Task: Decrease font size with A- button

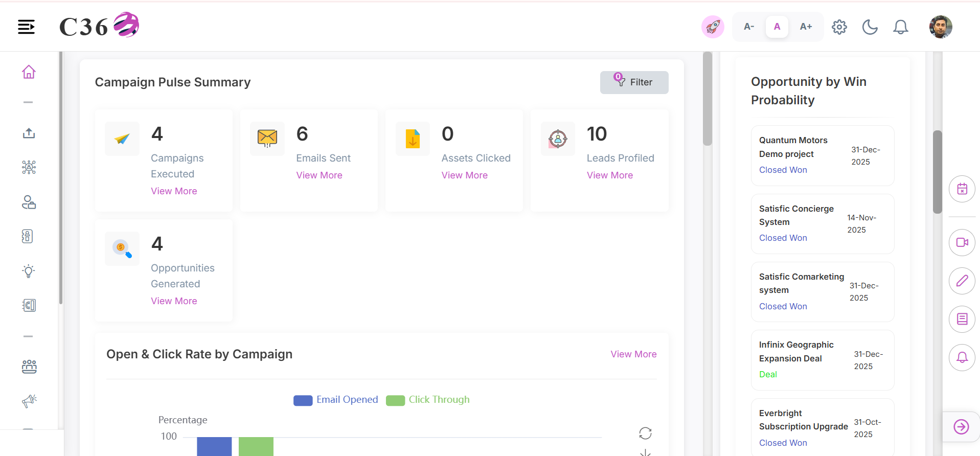Action: [749, 27]
